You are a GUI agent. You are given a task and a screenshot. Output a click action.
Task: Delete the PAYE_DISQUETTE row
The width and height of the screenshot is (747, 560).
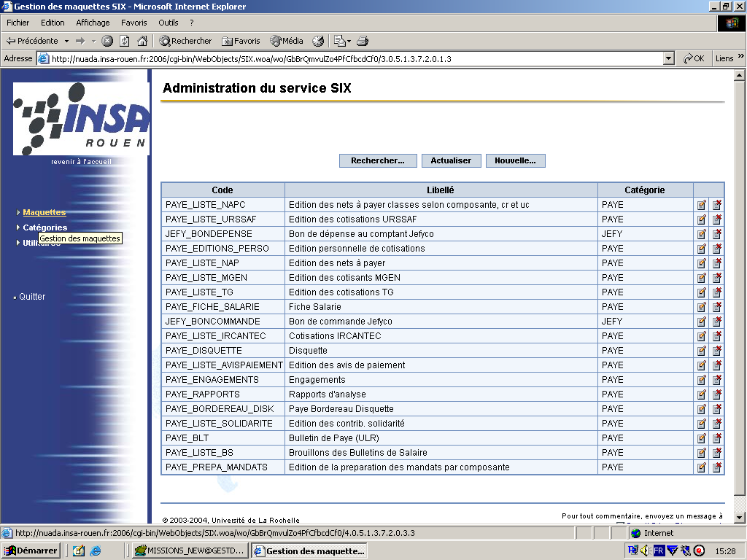717,351
